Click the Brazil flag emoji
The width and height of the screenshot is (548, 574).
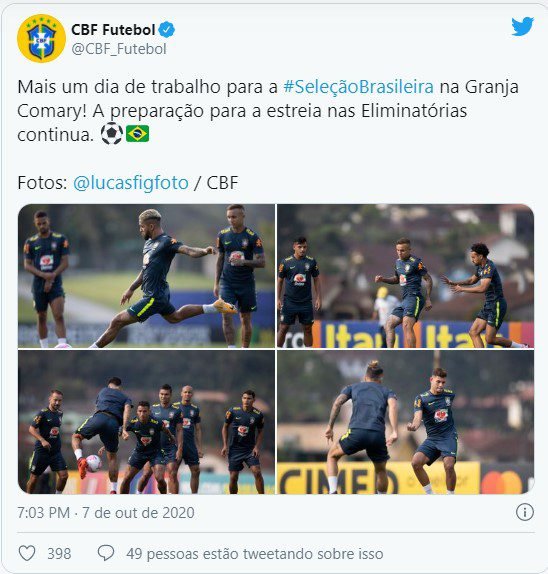click(x=137, y=134)
